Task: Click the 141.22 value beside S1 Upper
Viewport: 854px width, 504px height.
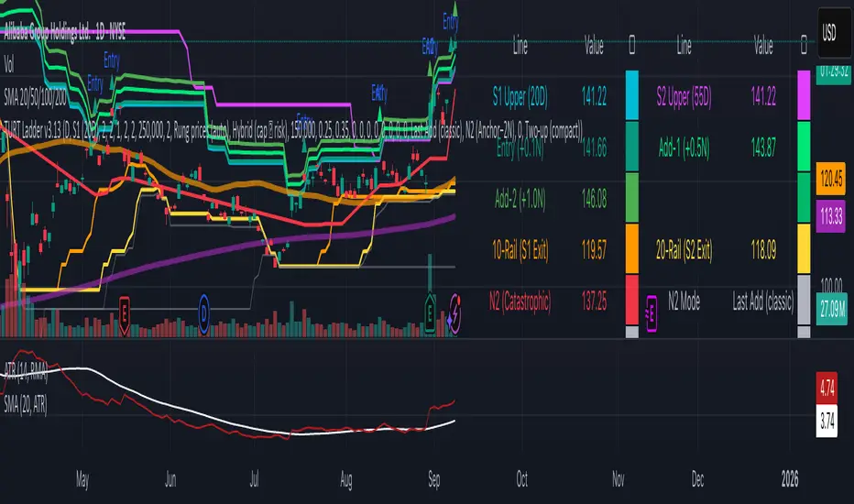Action: 594,97
